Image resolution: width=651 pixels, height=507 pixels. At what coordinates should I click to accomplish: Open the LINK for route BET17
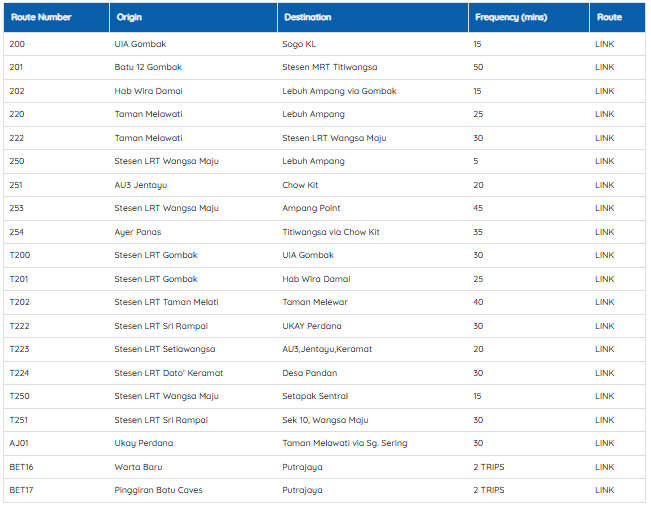604,490
